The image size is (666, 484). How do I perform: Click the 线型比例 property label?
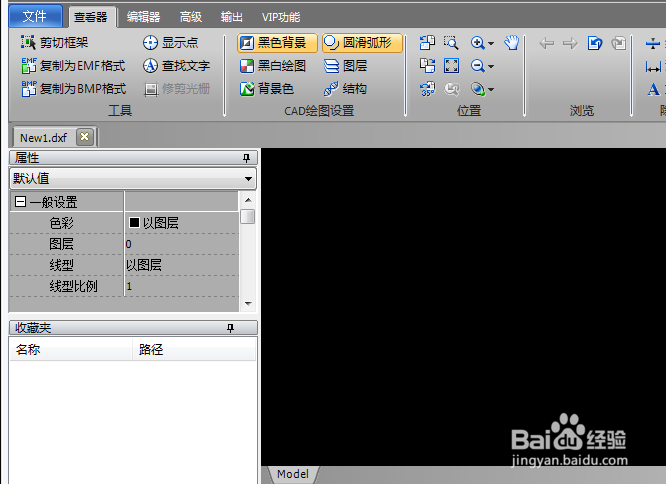point(73,286)
